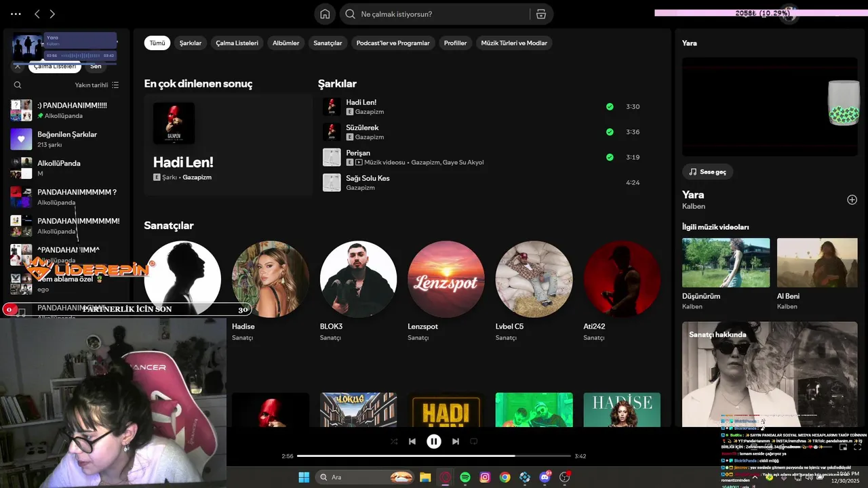Toggle saved checkmark for Süzülerek

click(x=610, y=131)
